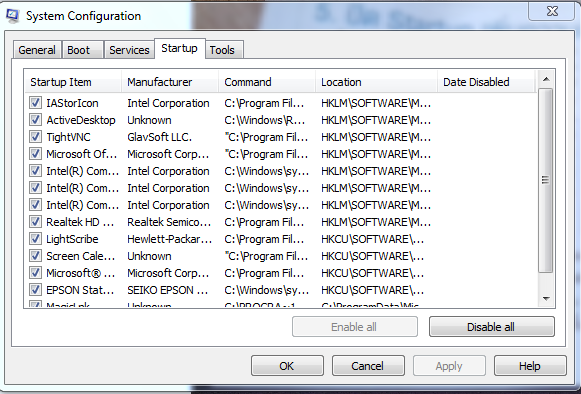Open the Tools tab

[224, 50]
